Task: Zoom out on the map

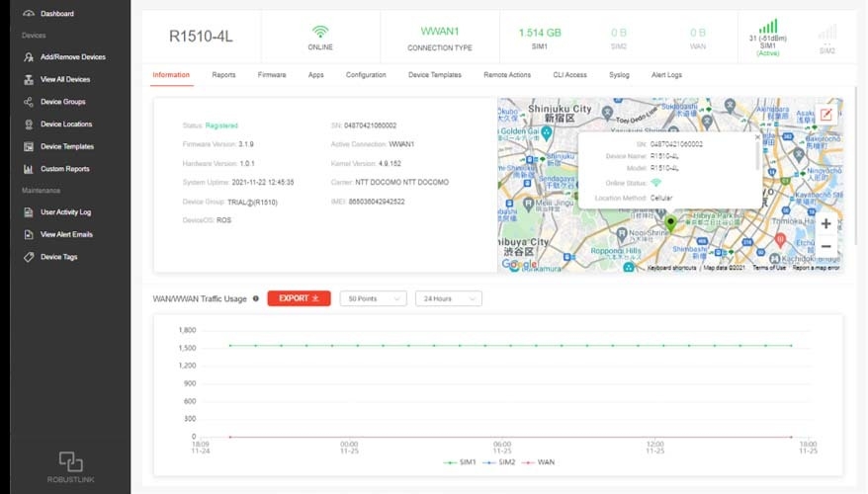Action: coord(825,246)
